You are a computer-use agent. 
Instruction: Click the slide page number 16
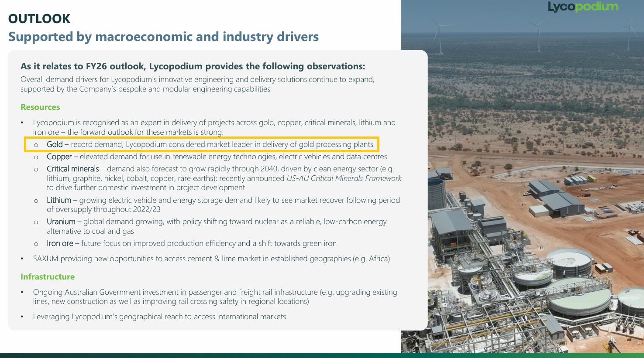[610, 339]
